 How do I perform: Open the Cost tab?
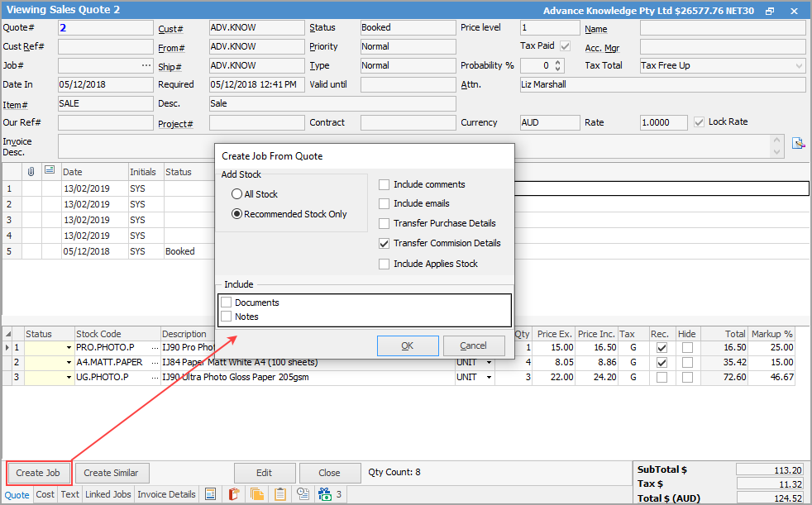pyautogui.click(x=45, y=494)
